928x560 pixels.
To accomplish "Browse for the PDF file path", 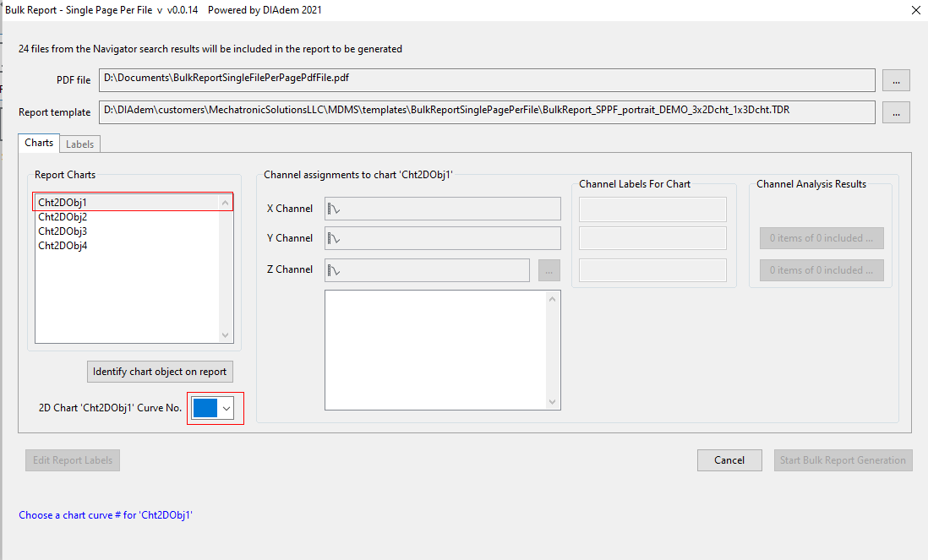I will pyautogui.click(x=896, y=80).
